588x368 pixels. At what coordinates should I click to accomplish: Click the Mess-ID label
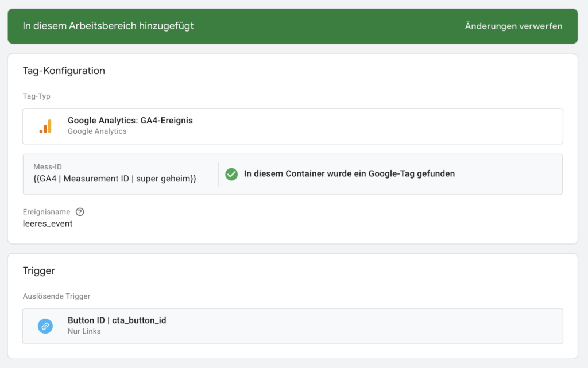[48, 166]
